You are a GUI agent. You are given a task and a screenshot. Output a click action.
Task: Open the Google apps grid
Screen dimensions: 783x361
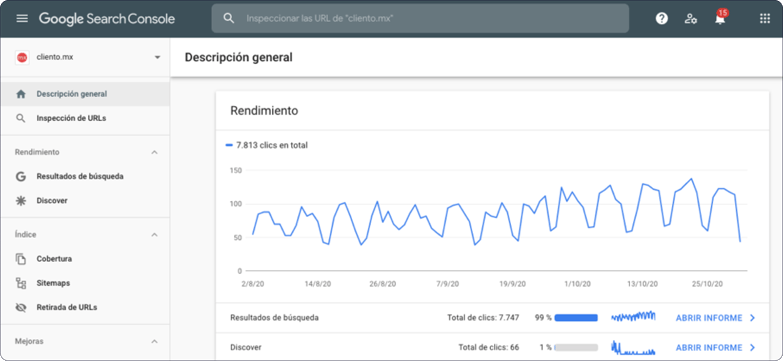pos(765,18)
